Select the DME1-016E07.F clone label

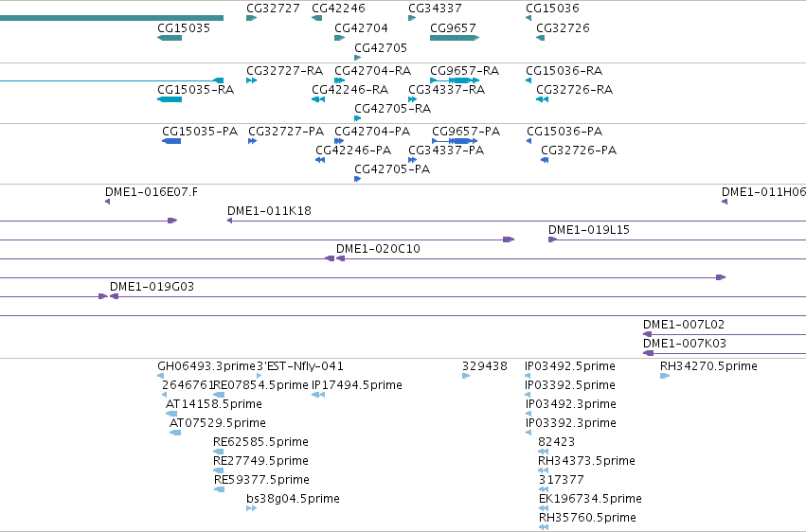point(152,192)
